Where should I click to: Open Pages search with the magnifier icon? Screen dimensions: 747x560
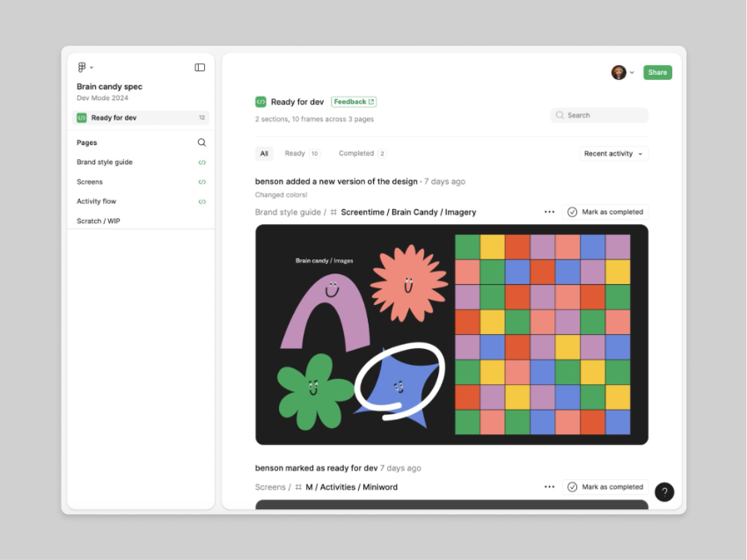tap(201, 142)
